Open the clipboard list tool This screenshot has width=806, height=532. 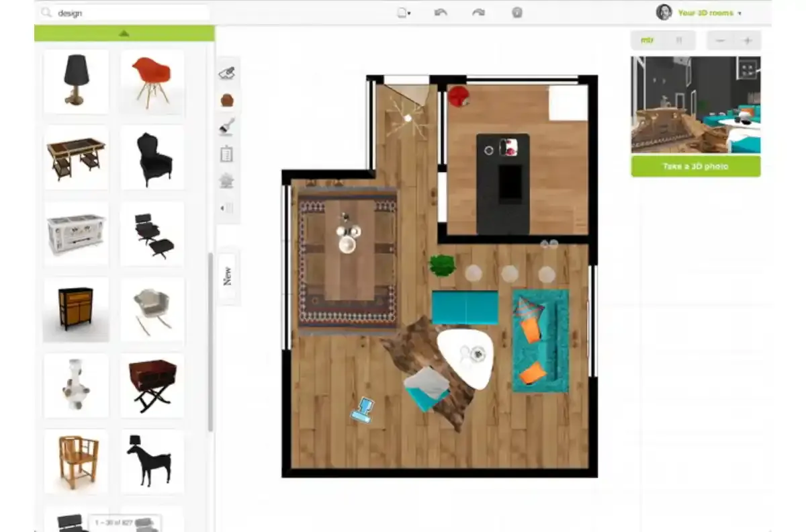click(226, 154)
